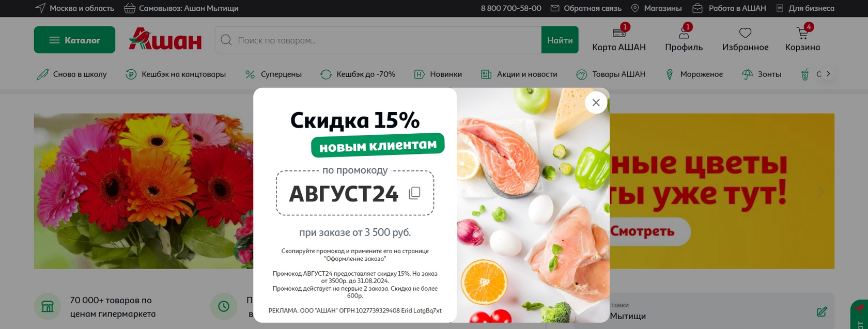This screenshot has height=329, width=868.
Task: Copy the АВГУСТ24 promo code icon
Action: pyautogui.click(x=414, y=193)
